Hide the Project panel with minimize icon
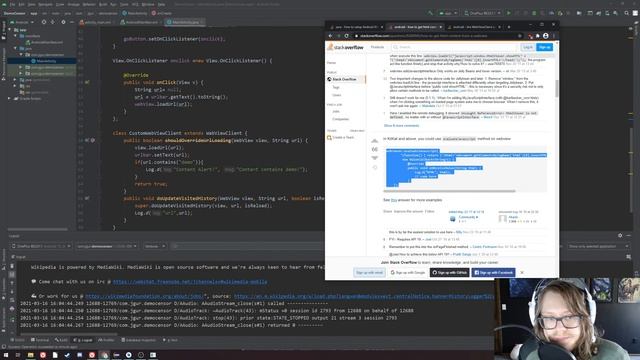Viewport: 640px width, 360px height. click(71, 22)
